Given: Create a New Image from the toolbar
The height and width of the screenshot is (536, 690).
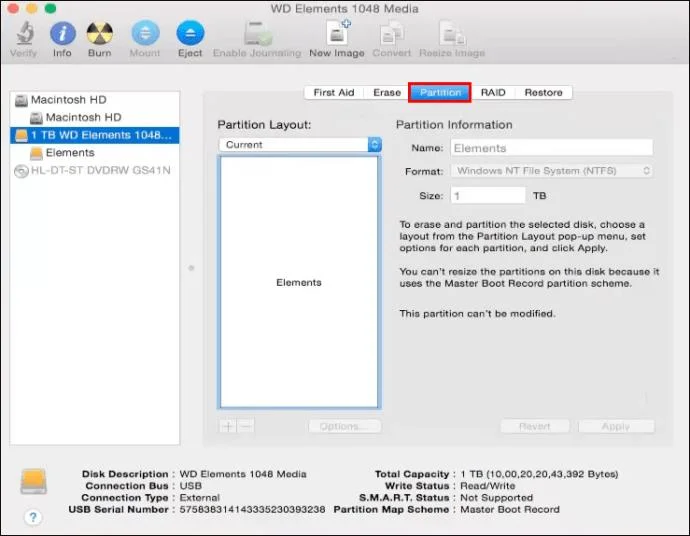Looking at the screenshot, I should (x=338, y=32).
